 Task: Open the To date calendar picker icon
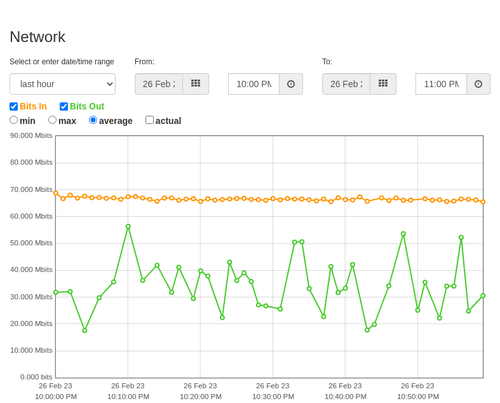pos(383,84)
